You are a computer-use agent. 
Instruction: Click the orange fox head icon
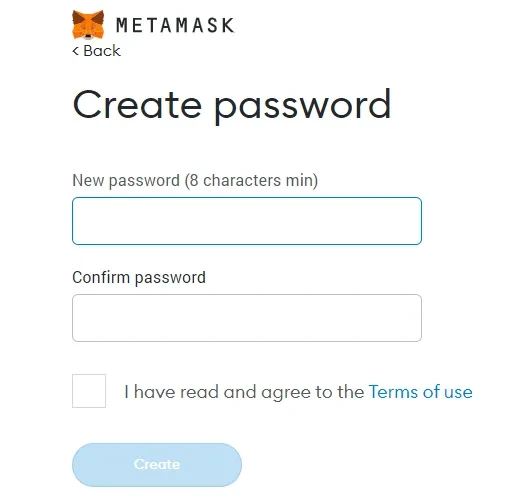[x=88, y=25]
